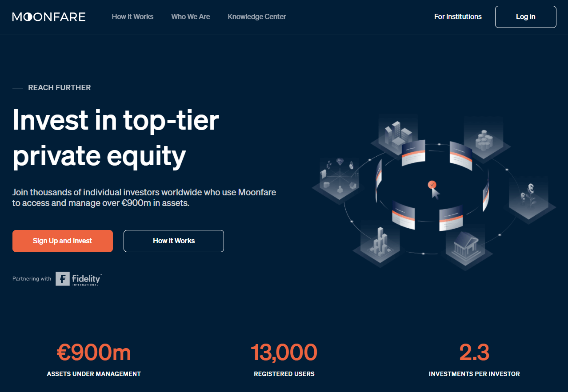The image size is (568, 392).
Task: Click the 2.3 statistic
Action: 474,352
